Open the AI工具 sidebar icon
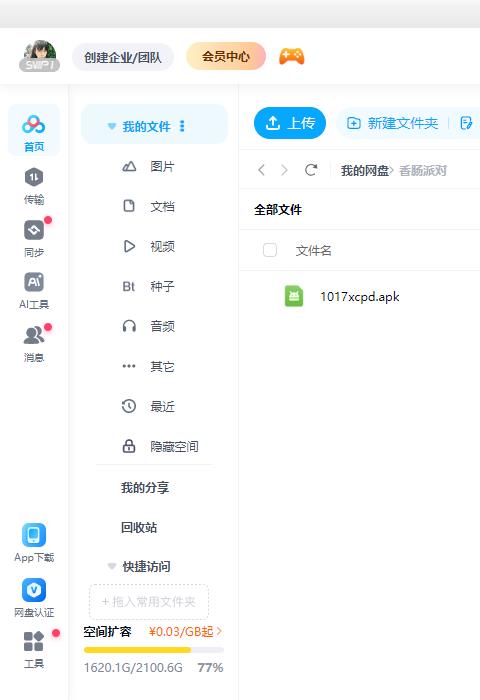Screen dimensions: 480x700 (34, 282)
